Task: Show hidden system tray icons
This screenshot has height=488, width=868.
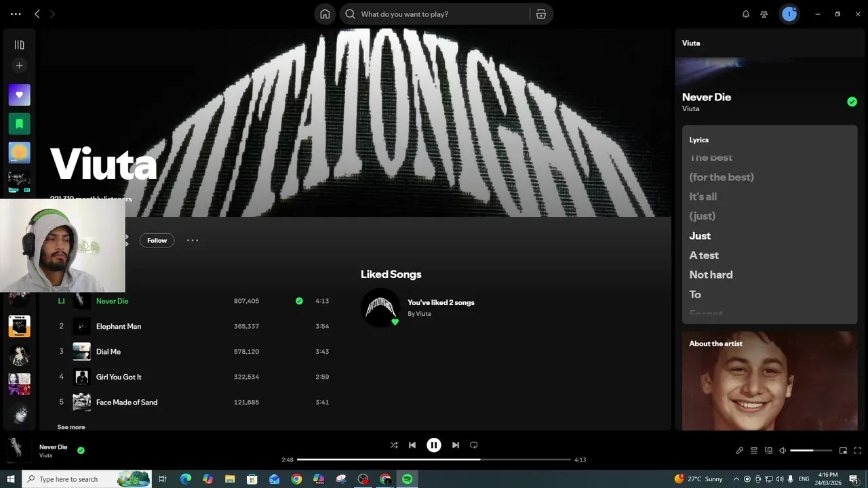Action: pos(736,479)
